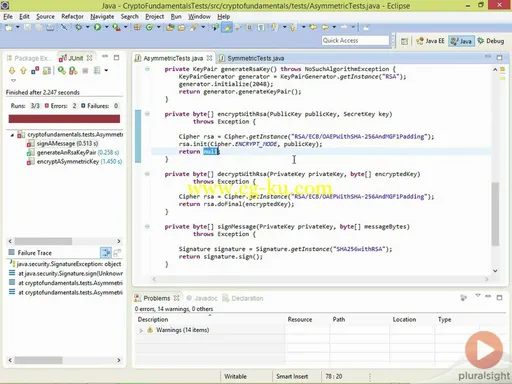Switch to the Javadoc tab
Image resolution: width=512 pixels, height=384 pixels.
tap(202, 298)
